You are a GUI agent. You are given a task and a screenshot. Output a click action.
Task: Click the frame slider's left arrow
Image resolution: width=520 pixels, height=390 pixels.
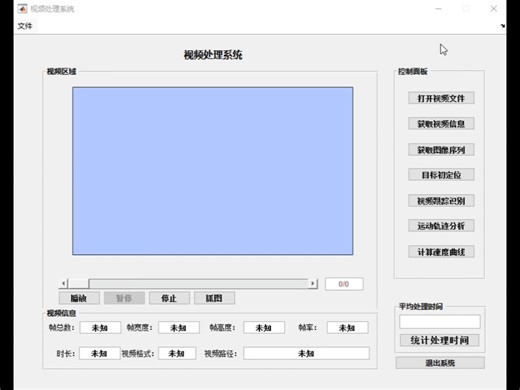pyautogui.click(x=63, y=284)
